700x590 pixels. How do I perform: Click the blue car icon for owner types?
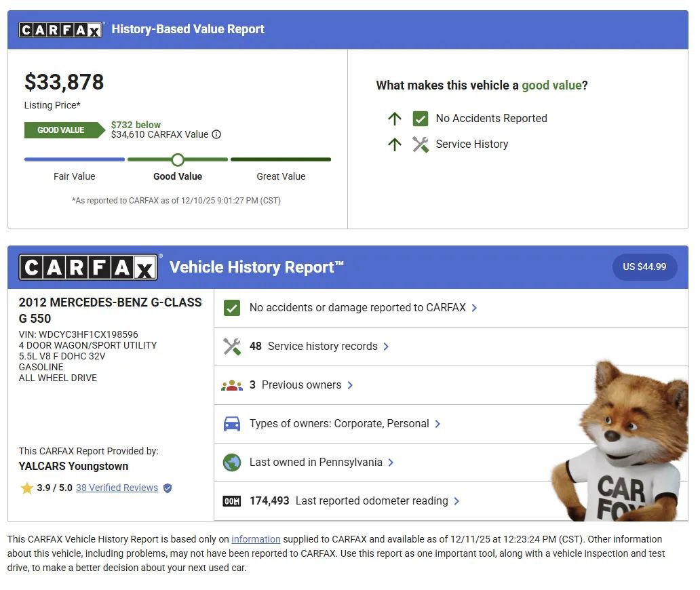pyautogui.click(x=232, y=424)
